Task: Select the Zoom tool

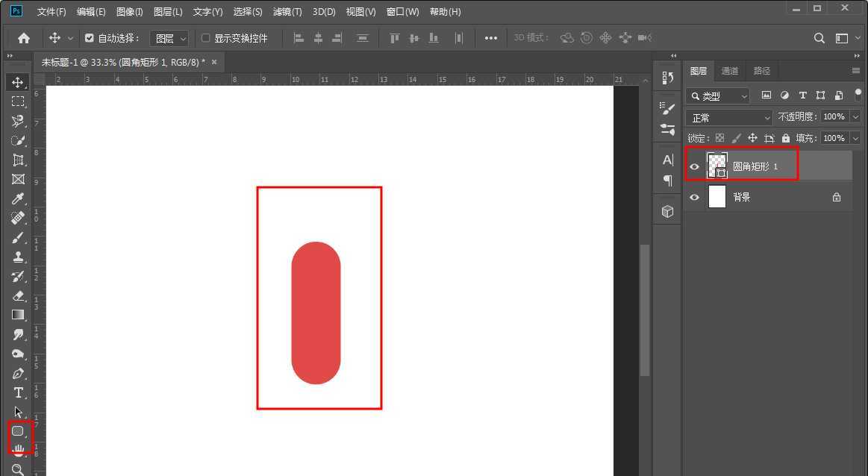Action: coord(18,469)
